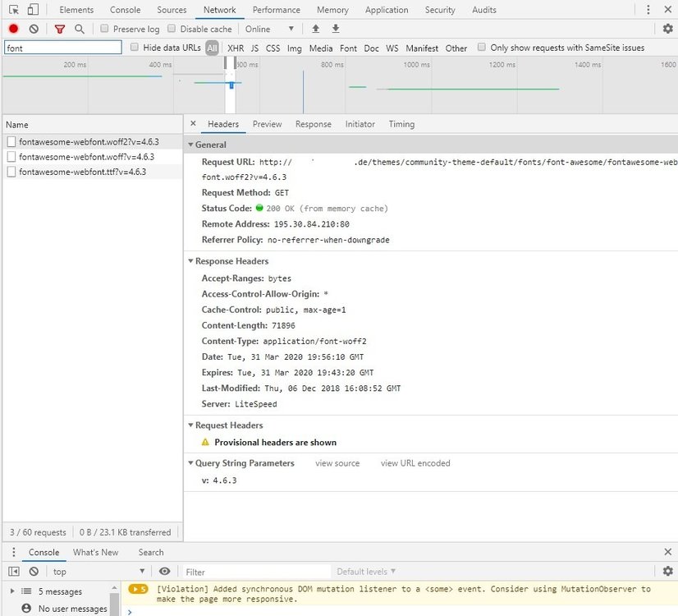Click the view URL encoded link

pyautogui.click(x=415, y=463)
